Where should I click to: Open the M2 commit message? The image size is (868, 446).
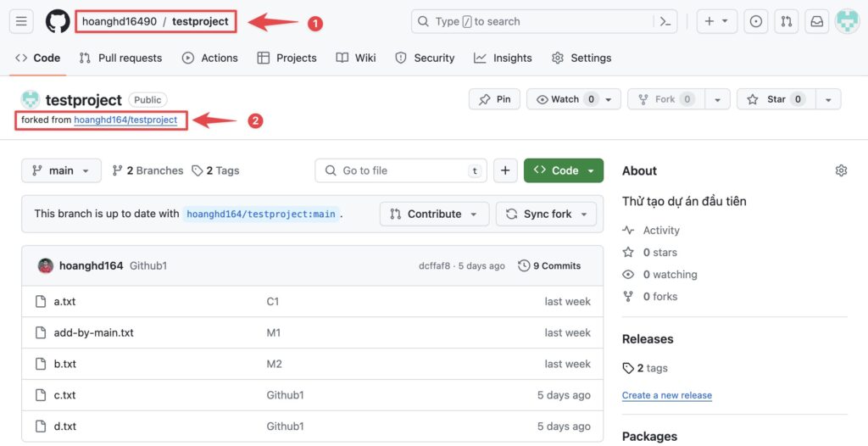[x=275, y=364]
